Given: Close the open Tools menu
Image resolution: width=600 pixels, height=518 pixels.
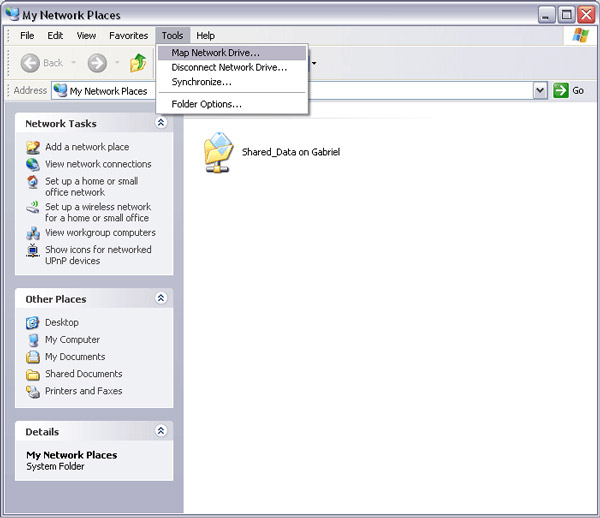Looking at the screenshot, I should point(173,36).
